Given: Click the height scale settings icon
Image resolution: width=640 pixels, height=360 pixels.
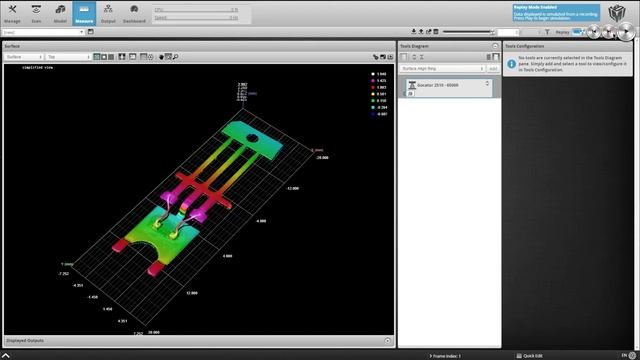Looking at the screenshot, I should pos(143,57).
